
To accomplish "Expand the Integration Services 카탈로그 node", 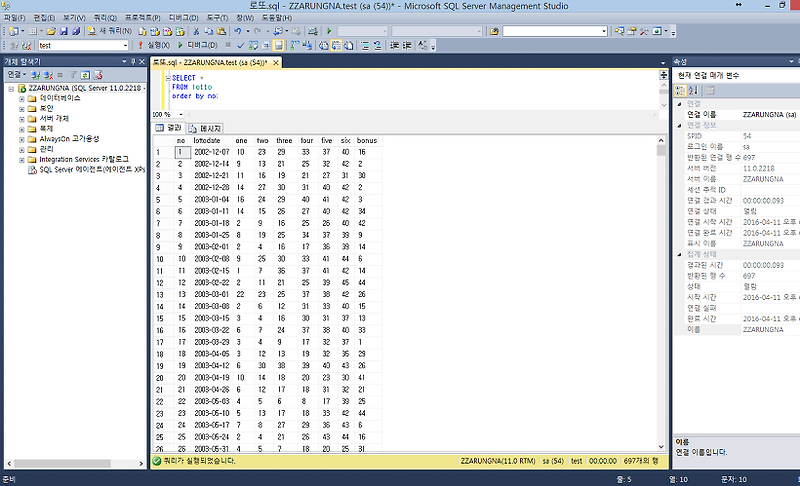I will 21,160.
